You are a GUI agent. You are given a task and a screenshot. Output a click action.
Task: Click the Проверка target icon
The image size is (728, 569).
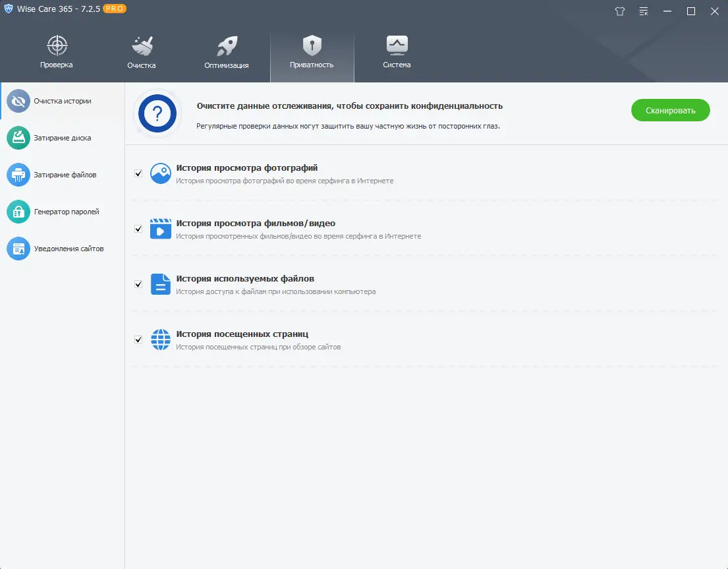(x=57, y=45)
